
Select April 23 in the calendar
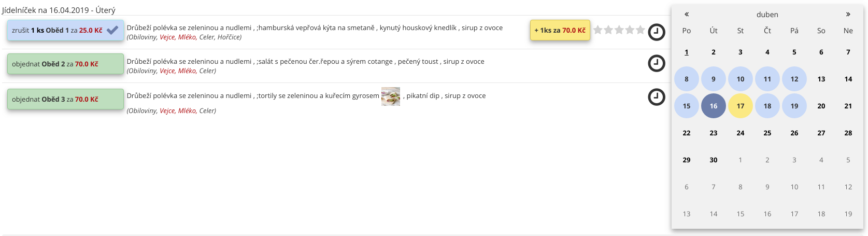(714, 133)
